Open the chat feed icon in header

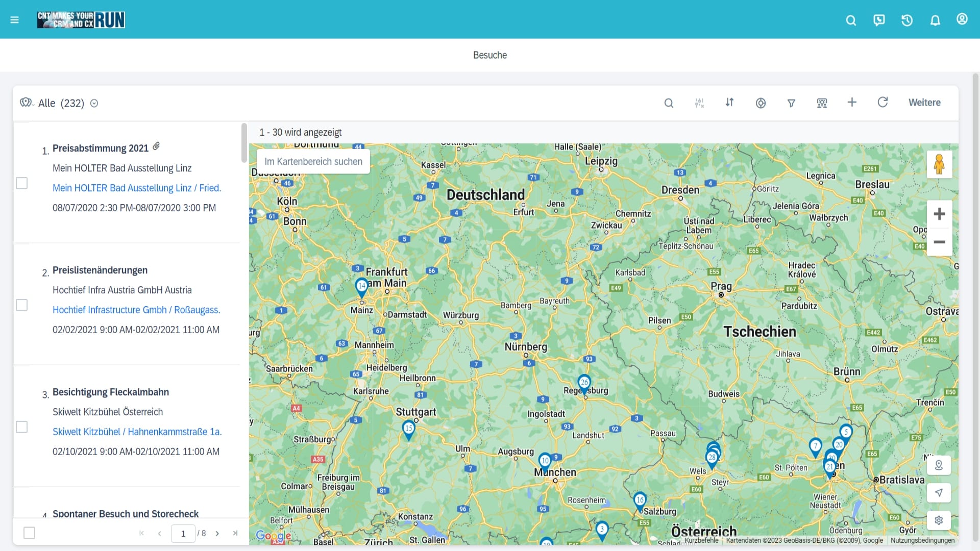point(879,20)
